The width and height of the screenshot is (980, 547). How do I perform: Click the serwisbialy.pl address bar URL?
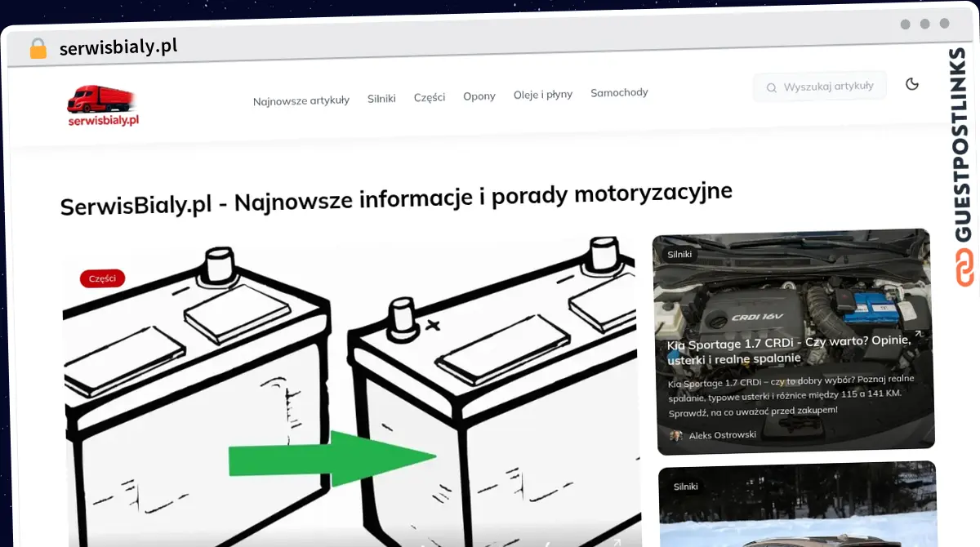click(118, 47)
